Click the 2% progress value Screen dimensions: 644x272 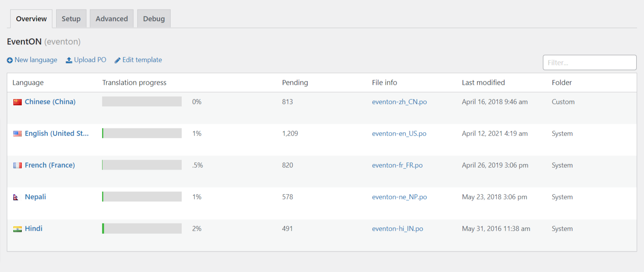[x=197, y=229]
